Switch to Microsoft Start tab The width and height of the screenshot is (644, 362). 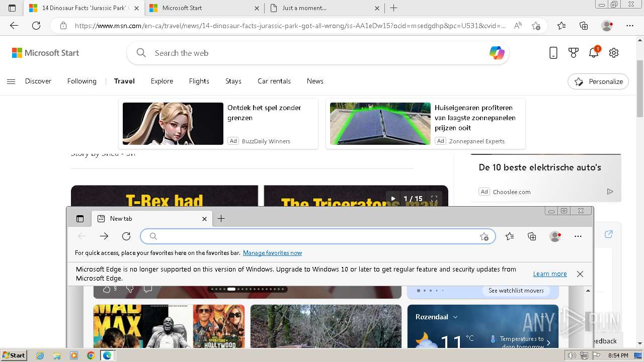tap(204, 8)
